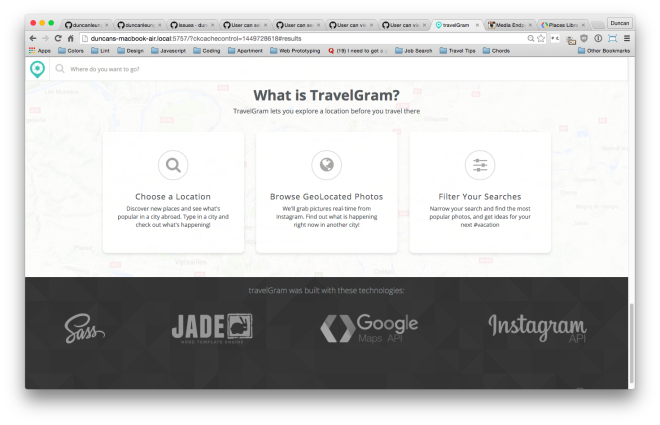Bookmark this page with the star icon
The width and height of the screenshot is (660, 425).
point(541,38)
